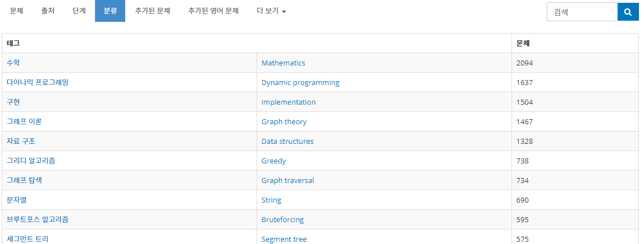The image size is (644, 244).
Task: Open the Graph theory link
Action: point(284,122)
